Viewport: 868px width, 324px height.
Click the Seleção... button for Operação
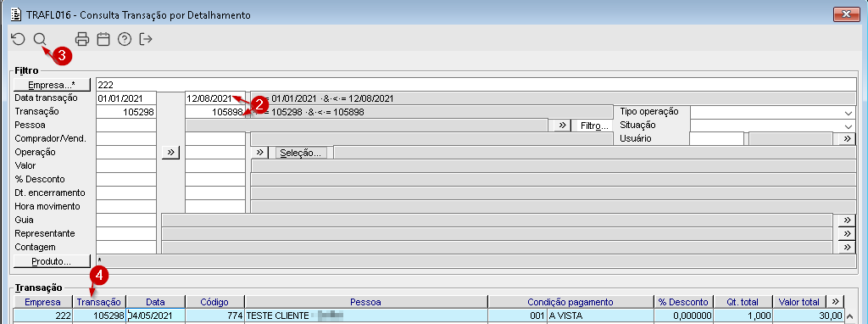click(x=301, y=153)
